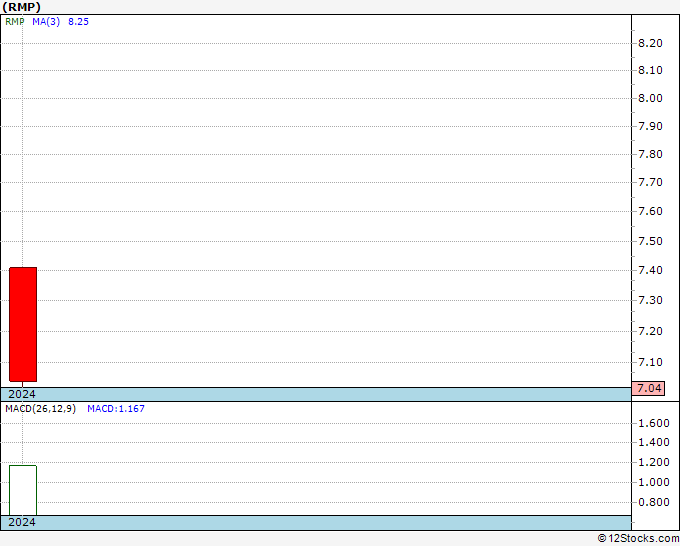Screen dimensions: 680x546
Task: Click the red RMP candlestick bar
Action: [23, 324]
